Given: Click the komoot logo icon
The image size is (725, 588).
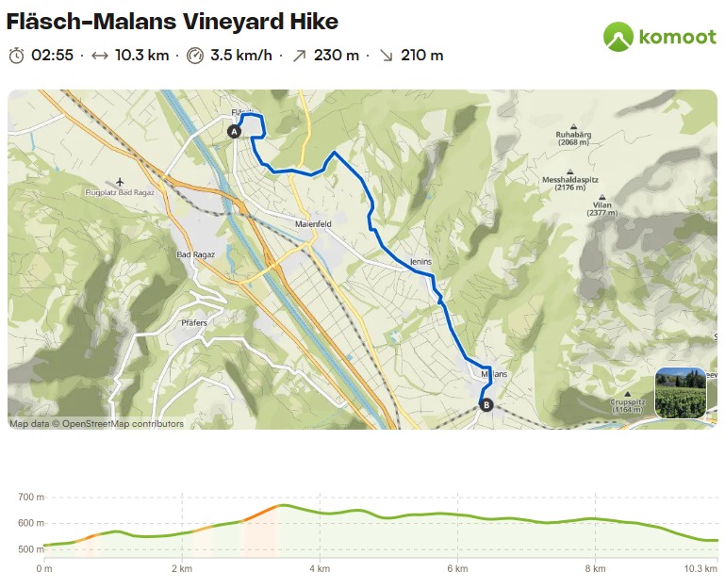Looking at the screenshot, I should [618, 37].
